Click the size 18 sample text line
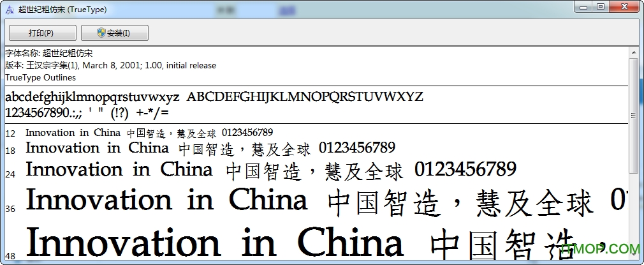 pyautogui.click(x=210, y=149)
